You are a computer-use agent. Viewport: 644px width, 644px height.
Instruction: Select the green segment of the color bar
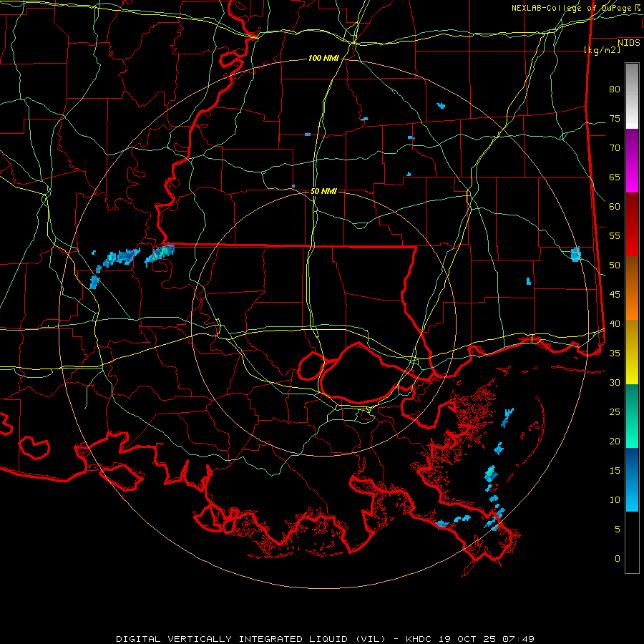[x=632, y=416]
